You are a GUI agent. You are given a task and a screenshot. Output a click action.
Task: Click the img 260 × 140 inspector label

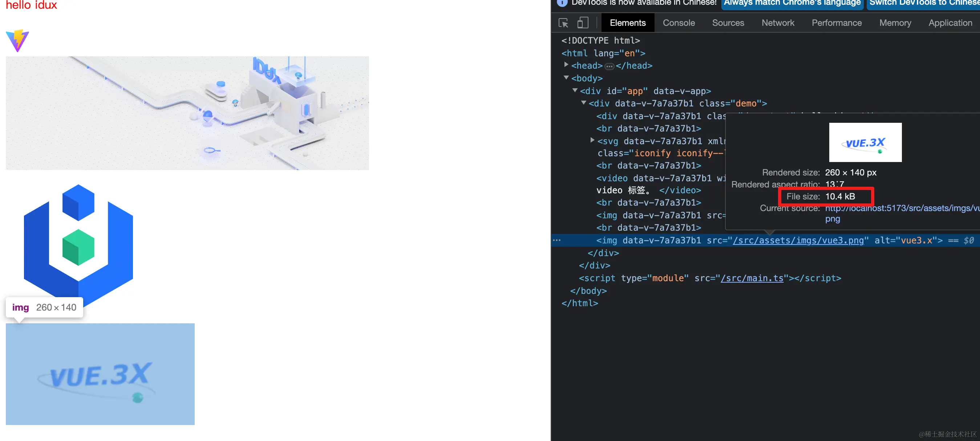44,307
